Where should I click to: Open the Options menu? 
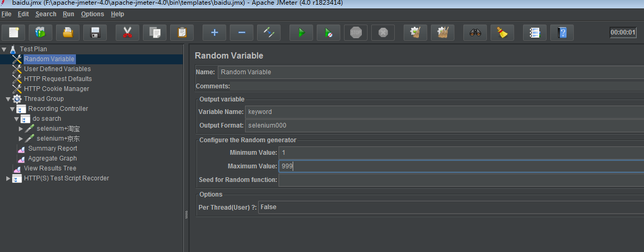(x=92, y=14)
